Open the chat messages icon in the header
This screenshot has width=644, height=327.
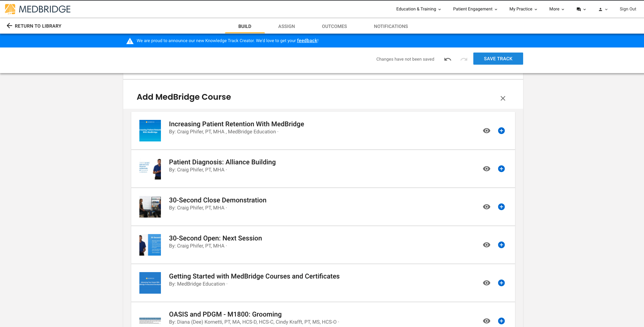pyautogui.click(x=579, y=9)
